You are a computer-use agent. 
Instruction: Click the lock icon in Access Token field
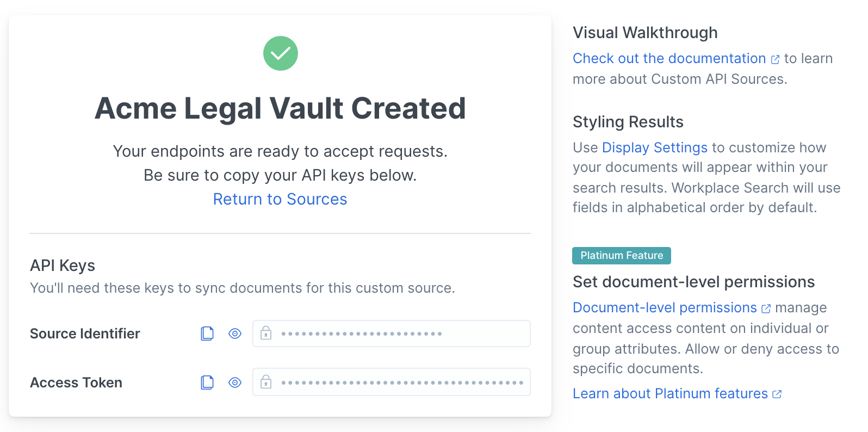tap(266, 382)
